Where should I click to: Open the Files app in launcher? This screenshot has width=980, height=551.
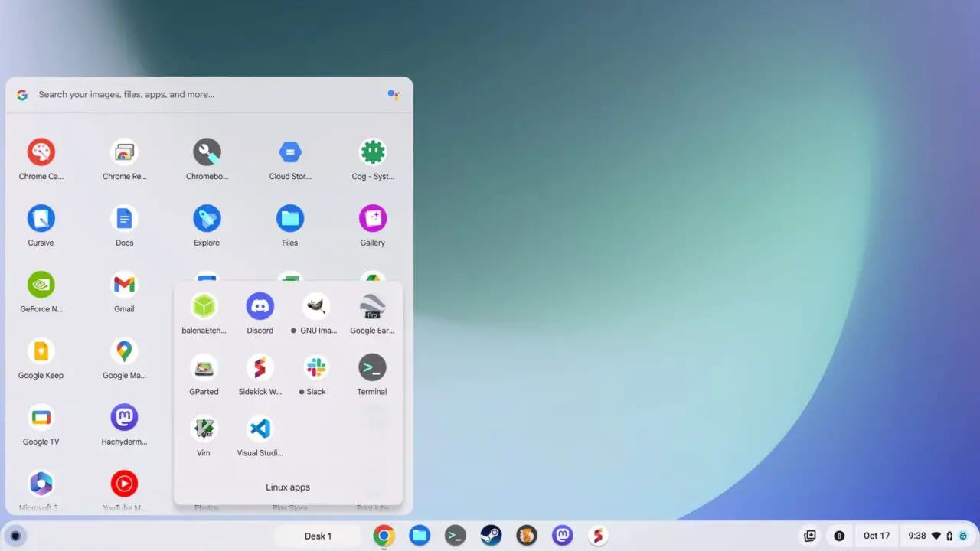tap(290, 219)
